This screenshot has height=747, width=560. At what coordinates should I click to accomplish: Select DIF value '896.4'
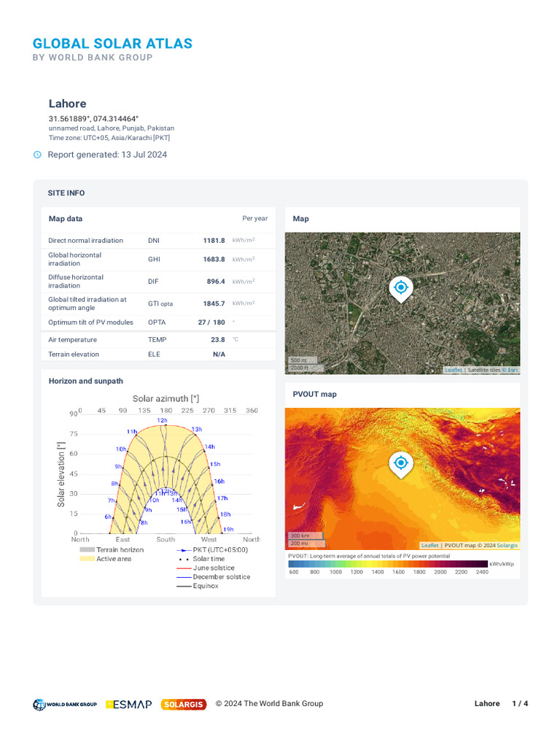216,282
